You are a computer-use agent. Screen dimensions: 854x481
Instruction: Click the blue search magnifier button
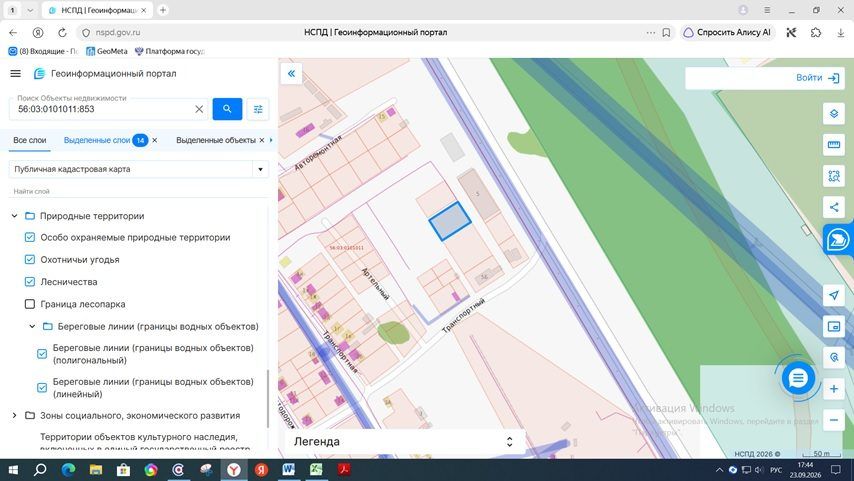tap(227, 109)
